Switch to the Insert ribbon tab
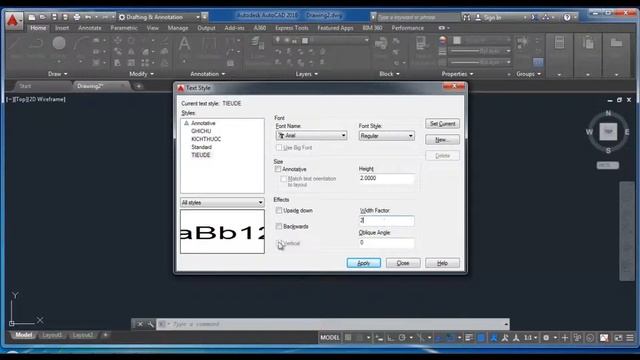640x360 pixels. (62, 28)
